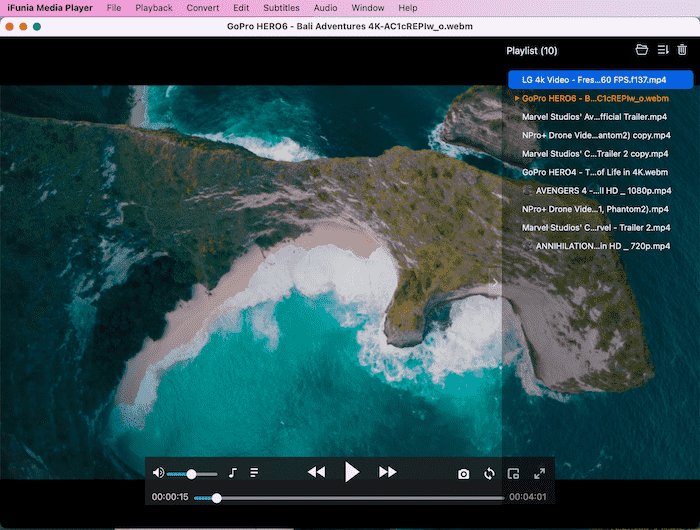Image resolution: width=700 pixels, height=530 pixels.
Task: Open the Audio menu
Action: click(x=325, y=7)
